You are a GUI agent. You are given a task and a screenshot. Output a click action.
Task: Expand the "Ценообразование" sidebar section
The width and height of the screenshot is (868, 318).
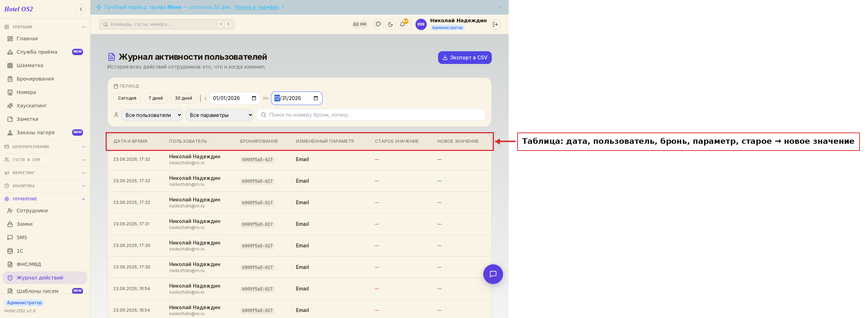coord(45,147)
